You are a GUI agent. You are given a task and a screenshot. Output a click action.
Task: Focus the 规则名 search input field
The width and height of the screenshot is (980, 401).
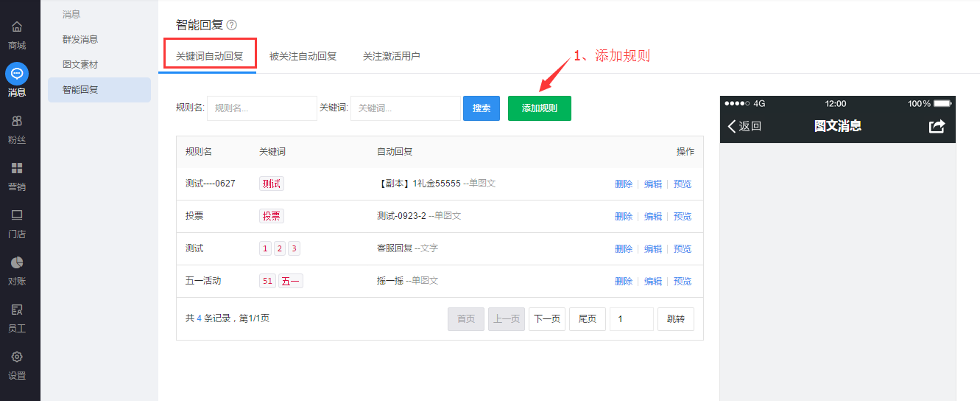pyautogui.click(x=262, y=108)
